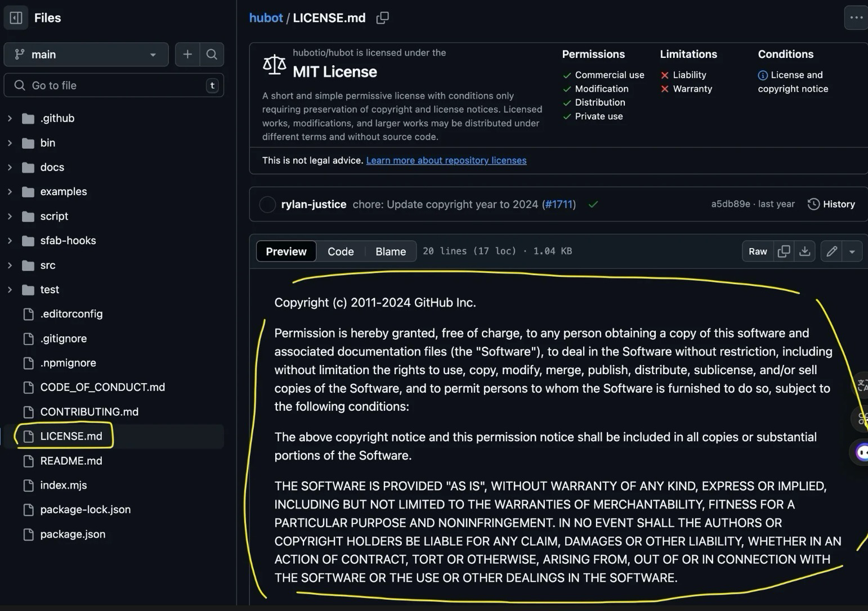Open more edit options dropdown

852,251
